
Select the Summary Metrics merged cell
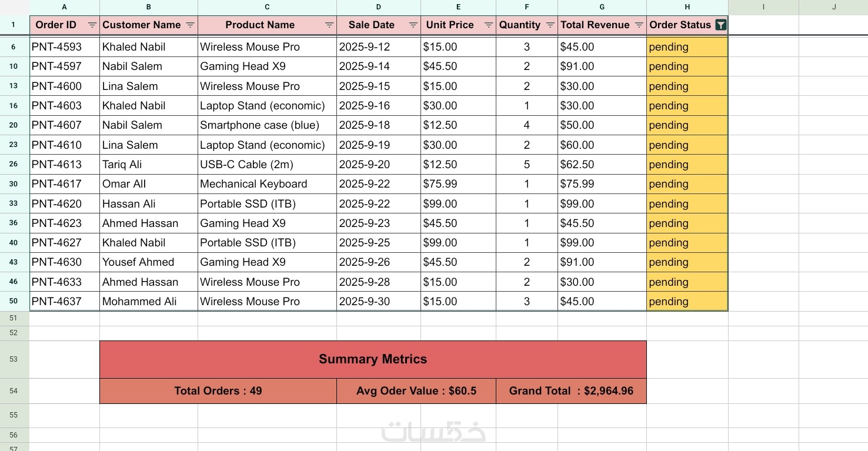tap(373, 359)
